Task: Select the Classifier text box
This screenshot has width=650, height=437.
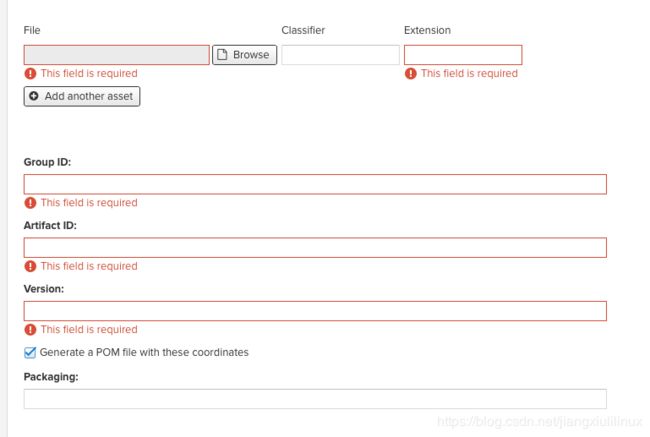Action: (340, 55)
